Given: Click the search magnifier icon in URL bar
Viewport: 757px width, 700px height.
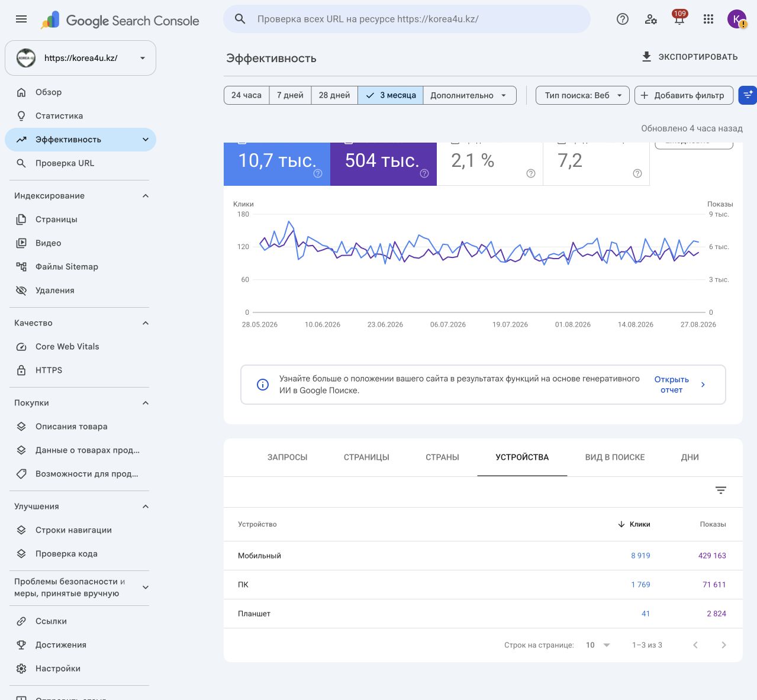Looking at the screenshot, I should [240, 19].
